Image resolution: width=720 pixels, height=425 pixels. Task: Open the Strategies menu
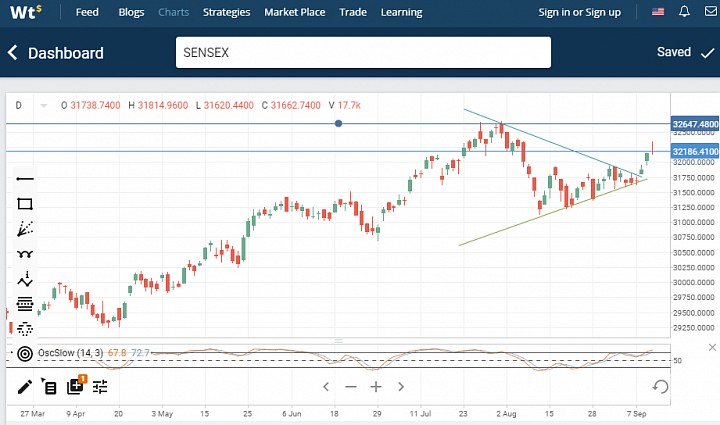(x=227, y=12)
